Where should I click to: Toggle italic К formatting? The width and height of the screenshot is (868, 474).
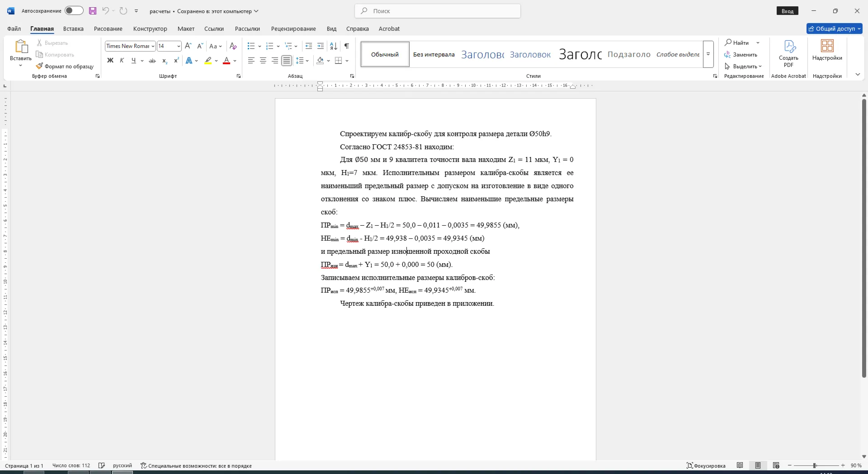tap(122, 61)
